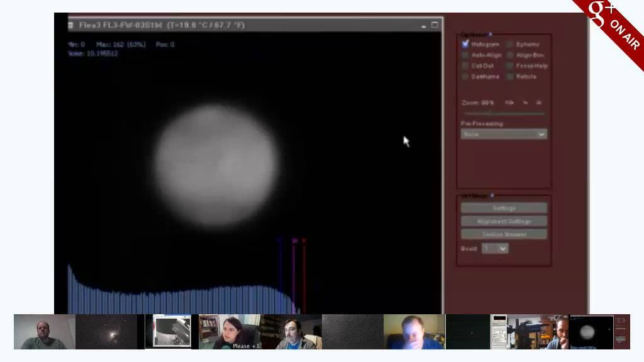
Task: Set zoom to 0.5x
Action: (x=509, y=102)
